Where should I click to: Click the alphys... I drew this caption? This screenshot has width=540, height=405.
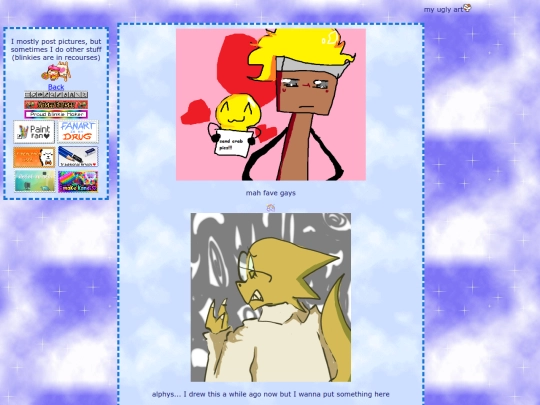[x=271, y=394]
